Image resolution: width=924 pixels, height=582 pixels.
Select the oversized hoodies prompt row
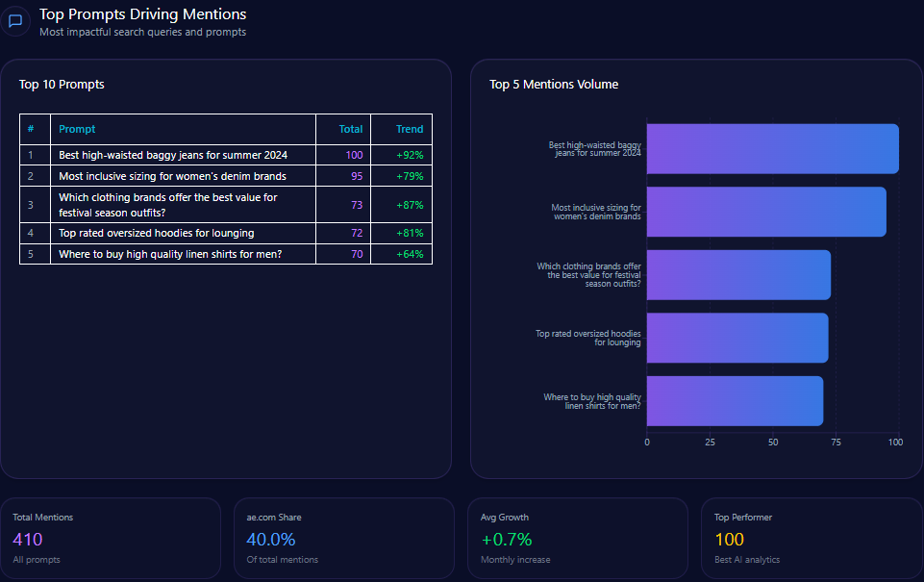pos(156,233)
